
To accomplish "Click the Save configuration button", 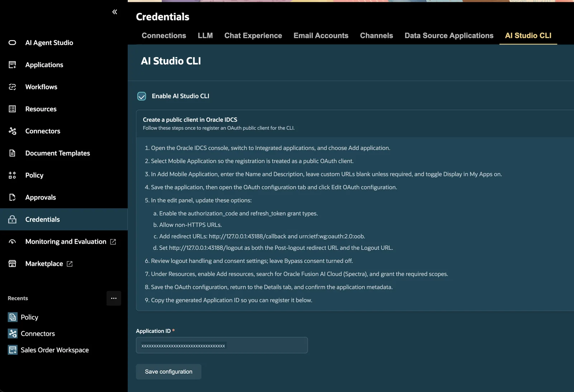I will tap(169, 372).
